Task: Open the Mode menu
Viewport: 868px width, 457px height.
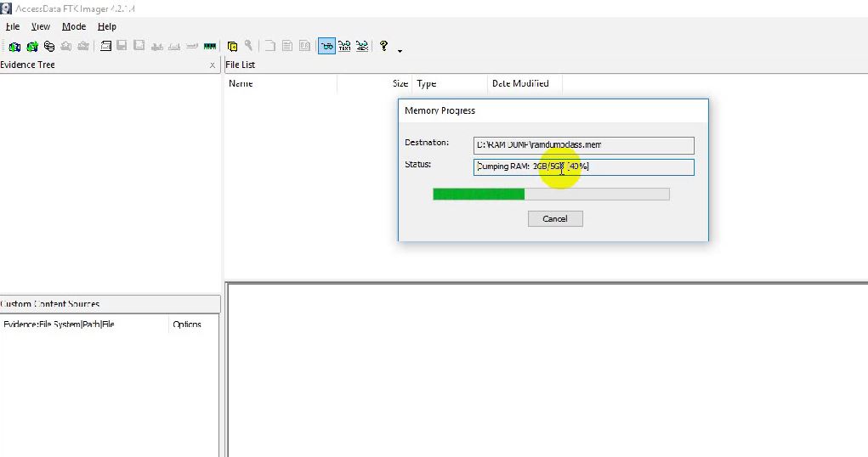Action: 74,26
